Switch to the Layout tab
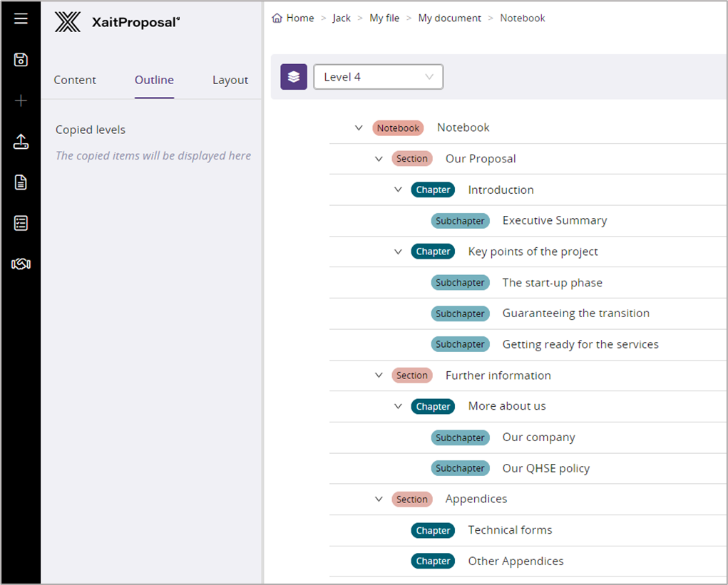 point(230,80)
